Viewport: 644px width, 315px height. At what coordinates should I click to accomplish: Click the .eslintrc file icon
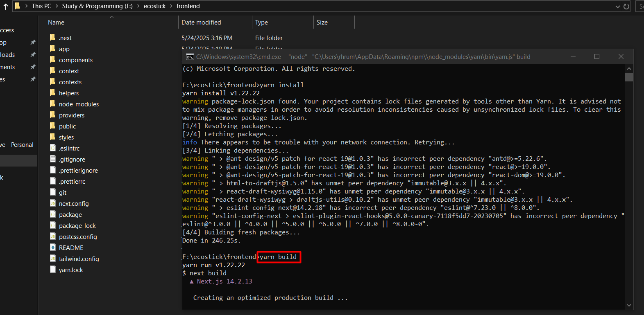[52, 148]
